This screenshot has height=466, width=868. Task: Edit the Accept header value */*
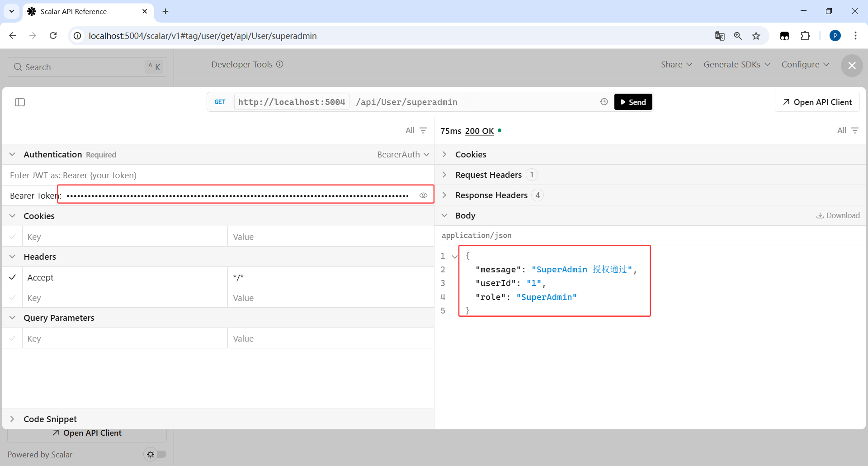pos(331,277)
